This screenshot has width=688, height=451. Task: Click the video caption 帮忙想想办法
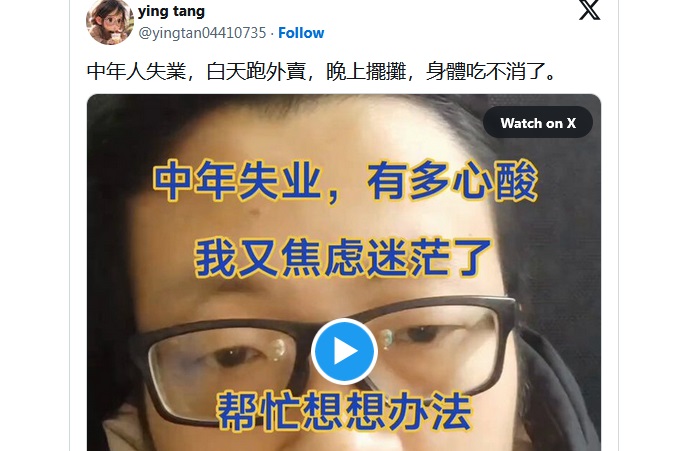click(x=344, y=411)
